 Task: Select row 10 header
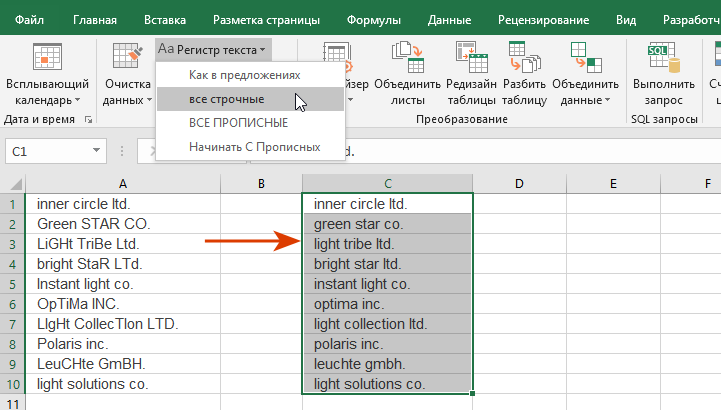(12, 384)
